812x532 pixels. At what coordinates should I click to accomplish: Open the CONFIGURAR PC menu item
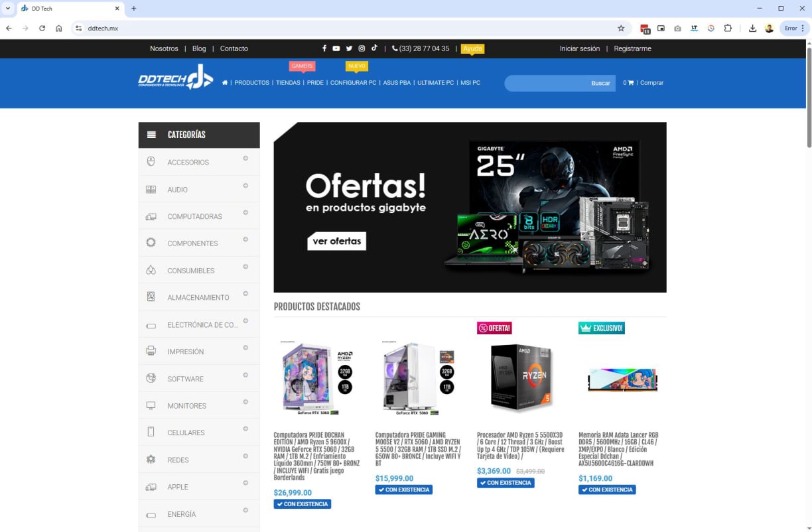coord(353,83)
